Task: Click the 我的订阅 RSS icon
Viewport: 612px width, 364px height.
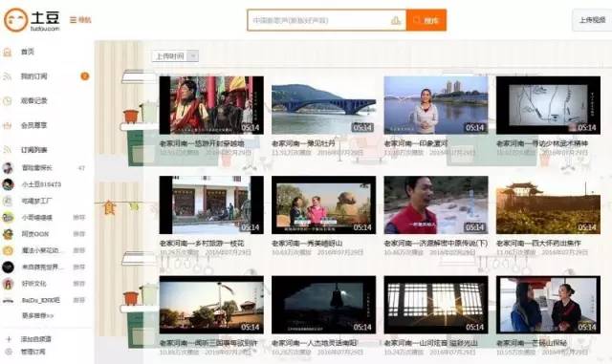Action: [8, 76]
